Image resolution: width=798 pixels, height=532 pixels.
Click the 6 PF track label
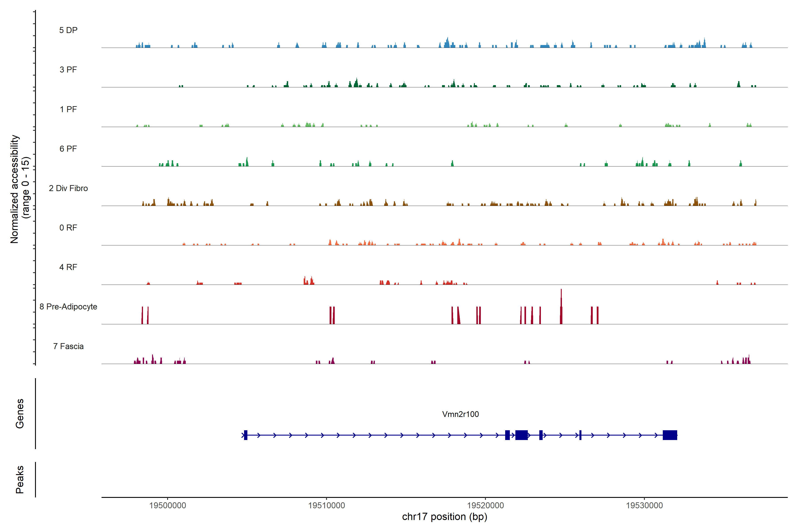coord(68,149)
